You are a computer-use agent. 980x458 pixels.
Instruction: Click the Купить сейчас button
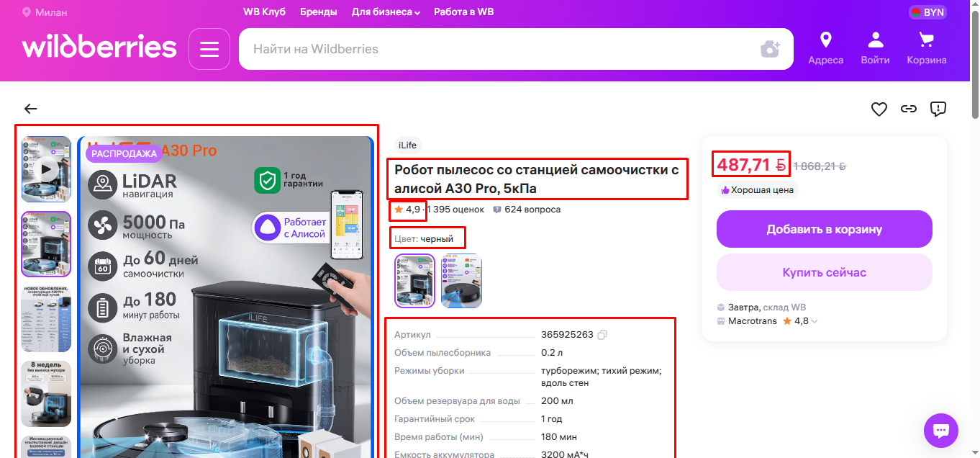tap(824, 271)
